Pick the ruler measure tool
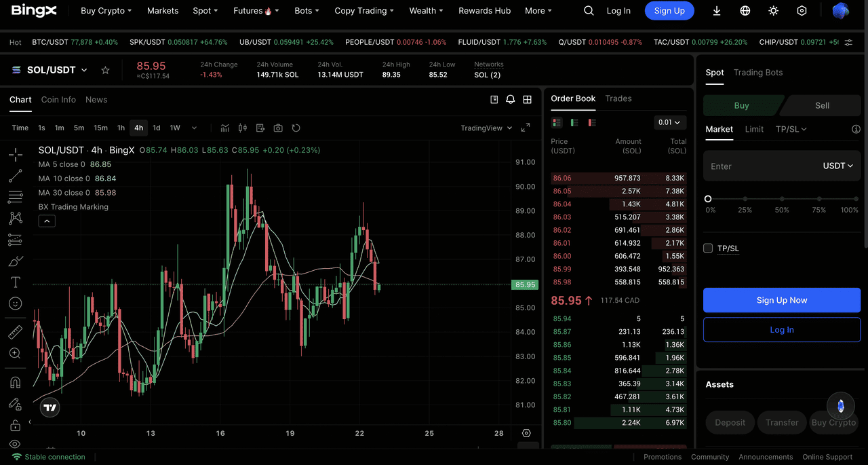Image resolution: width=868 pixels, height=465 pixels. tap(15, 332)
